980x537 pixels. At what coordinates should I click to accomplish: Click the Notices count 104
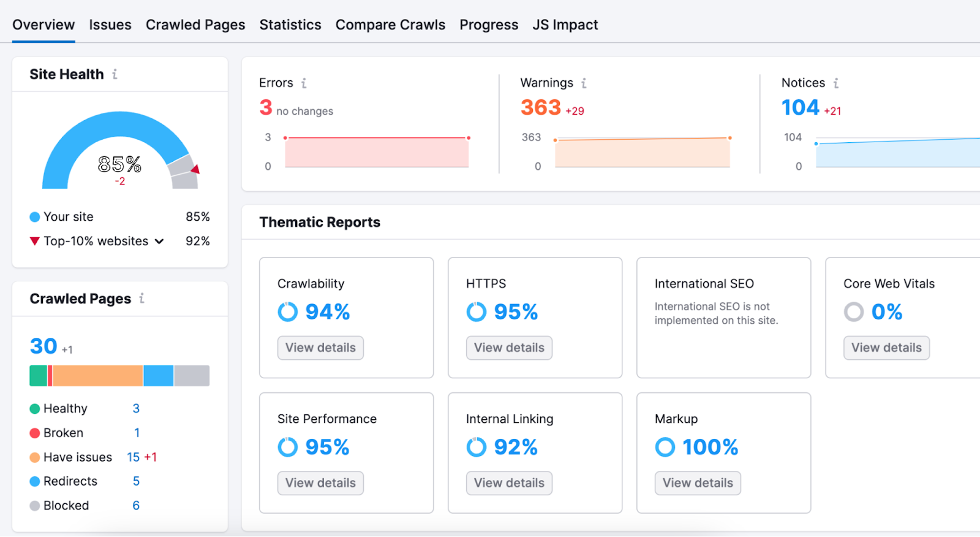pyautogui.click(x=801, y=108)
